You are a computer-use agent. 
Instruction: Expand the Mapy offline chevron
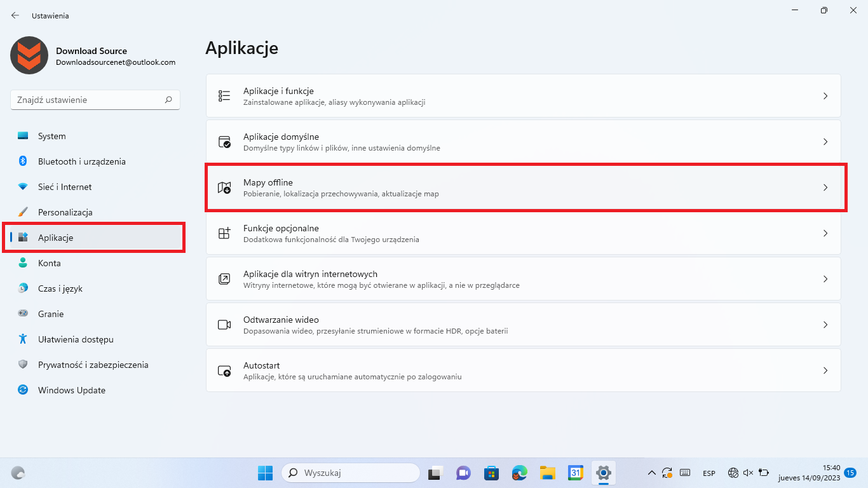[x=825, y=187]
